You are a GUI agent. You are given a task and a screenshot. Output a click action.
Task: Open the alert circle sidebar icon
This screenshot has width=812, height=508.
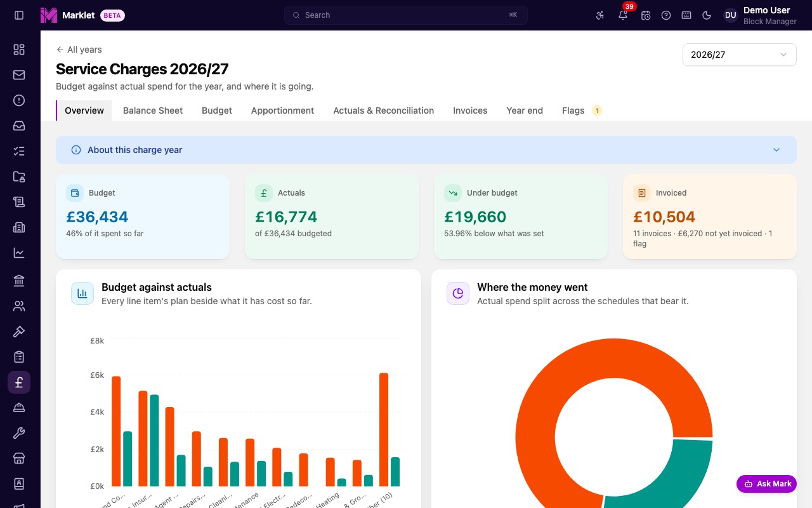(x=19, y=100)
